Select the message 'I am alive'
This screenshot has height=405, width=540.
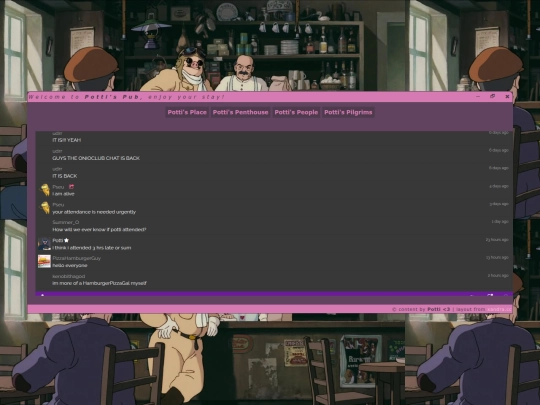(63, 194)
